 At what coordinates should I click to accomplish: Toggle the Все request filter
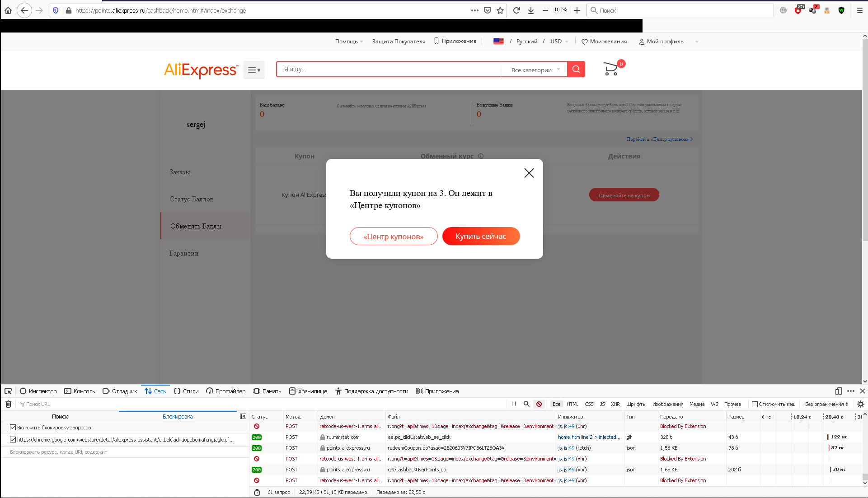click(557, 404)
